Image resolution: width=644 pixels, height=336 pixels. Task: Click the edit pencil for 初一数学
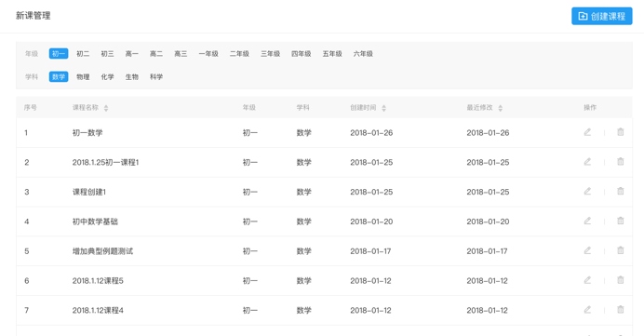click(587, 132)
